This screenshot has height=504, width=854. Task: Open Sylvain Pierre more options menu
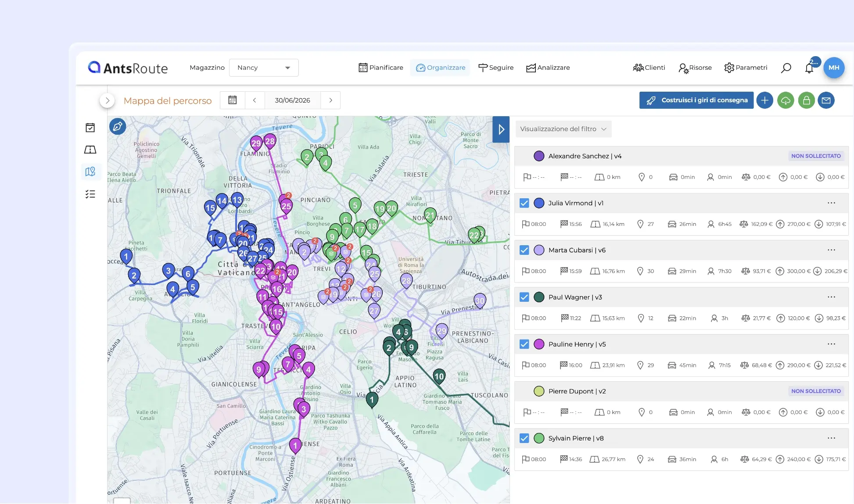(831, 438)
